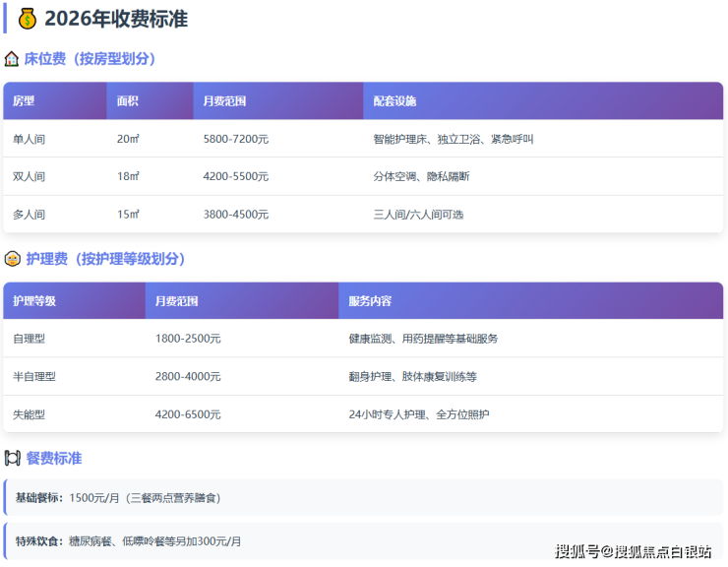Click the 多人间 room type cell
728x567 pixels.
(29, 214)
